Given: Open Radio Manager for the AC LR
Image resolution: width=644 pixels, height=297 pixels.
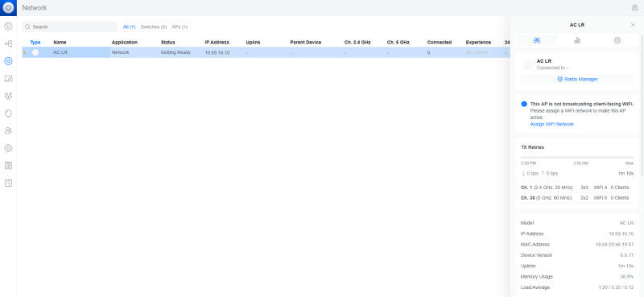Looking at the screenshot, I should (577, 79).
